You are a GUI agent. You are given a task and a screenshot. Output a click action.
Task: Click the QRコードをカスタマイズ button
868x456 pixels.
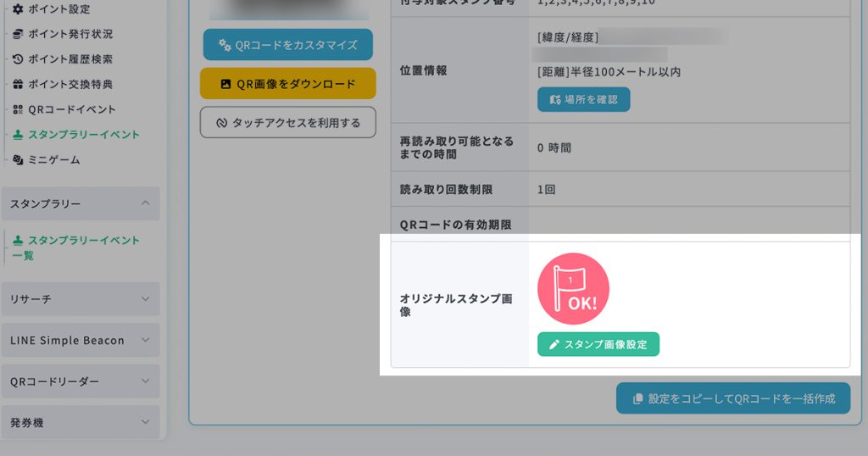click(287, 45)
